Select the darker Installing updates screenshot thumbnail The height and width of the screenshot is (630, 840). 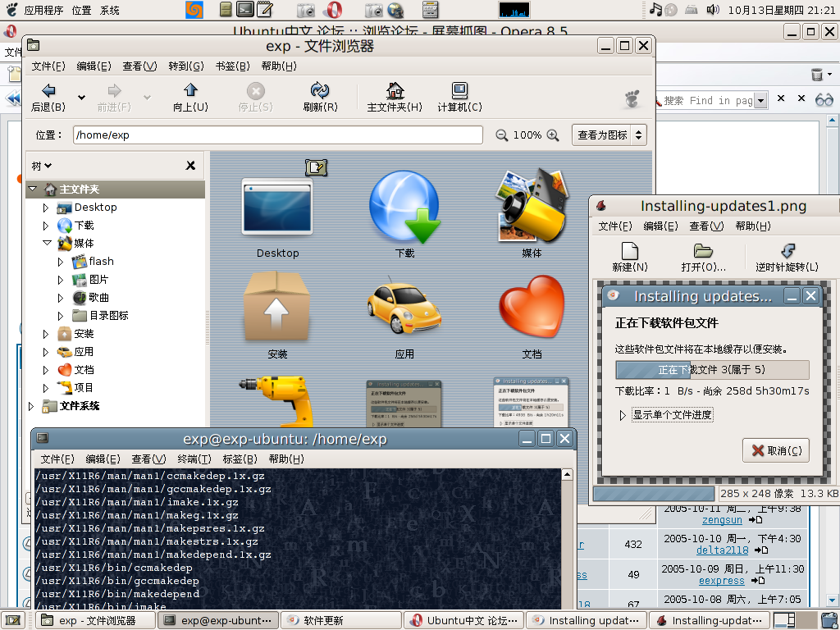tap(404, 404)
